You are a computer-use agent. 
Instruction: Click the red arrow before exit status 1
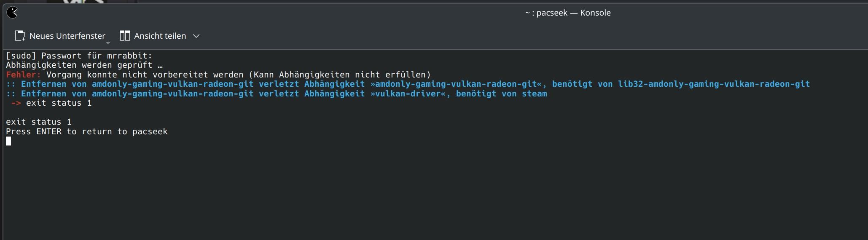coord(16,103)
